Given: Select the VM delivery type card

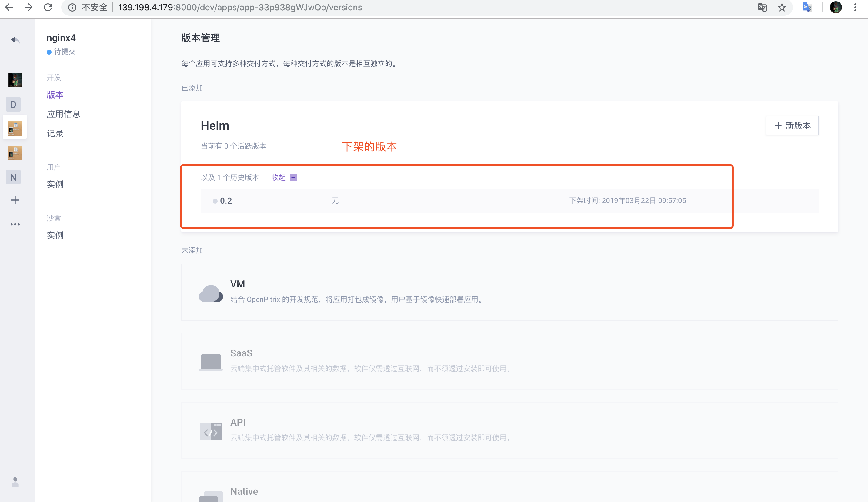Looking at the screenshot, I should point(509,292).
